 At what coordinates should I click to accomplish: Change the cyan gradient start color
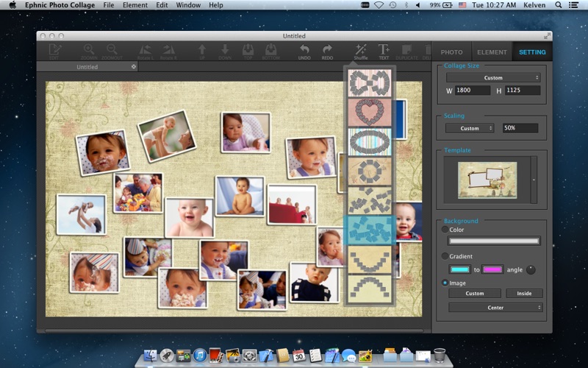pyautogui.click(x=460, y=269)
